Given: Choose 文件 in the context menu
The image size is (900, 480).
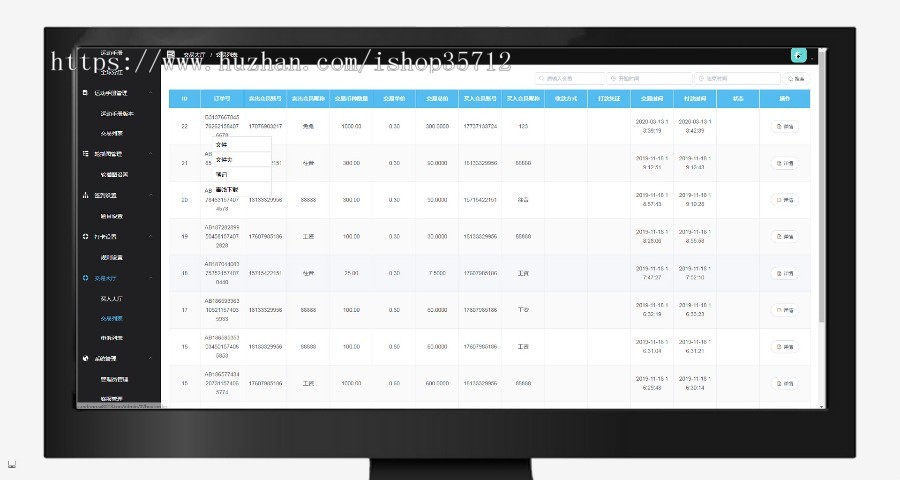Looking at the screenshot, I should coord(242,145).
